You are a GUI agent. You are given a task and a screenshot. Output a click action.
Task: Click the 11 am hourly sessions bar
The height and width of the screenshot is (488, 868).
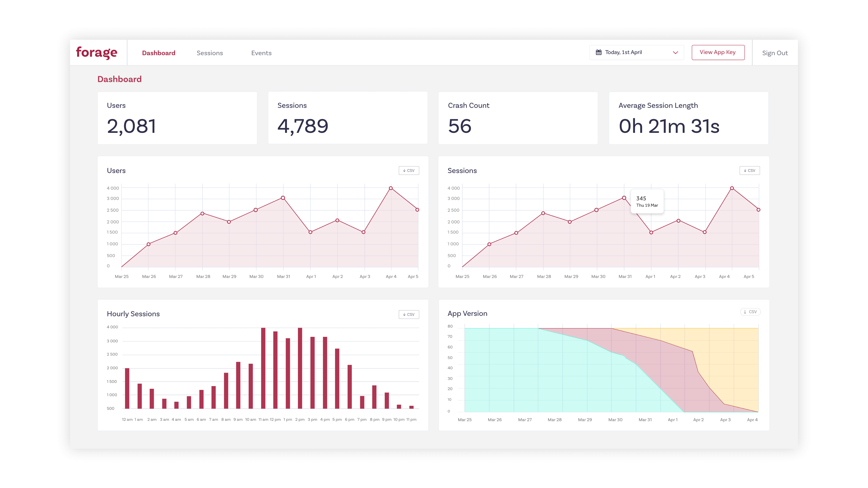coord(263,368)
